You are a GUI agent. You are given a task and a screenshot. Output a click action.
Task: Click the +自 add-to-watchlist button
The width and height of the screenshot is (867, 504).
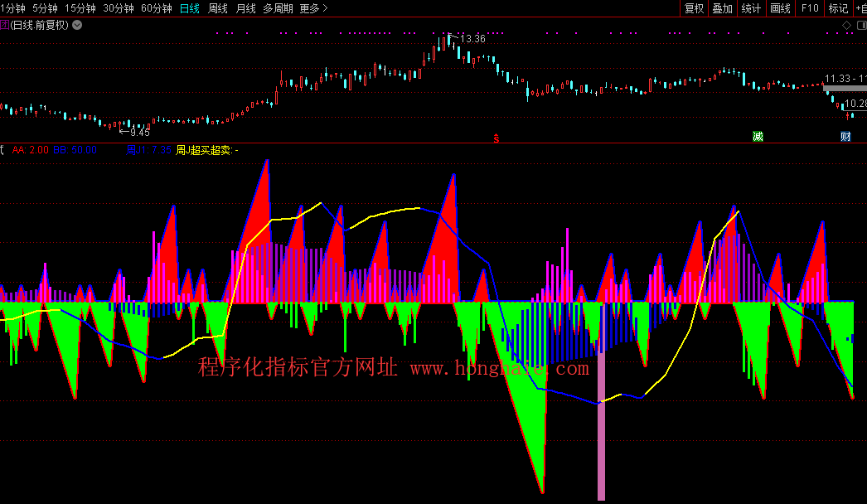click(860, 8)
